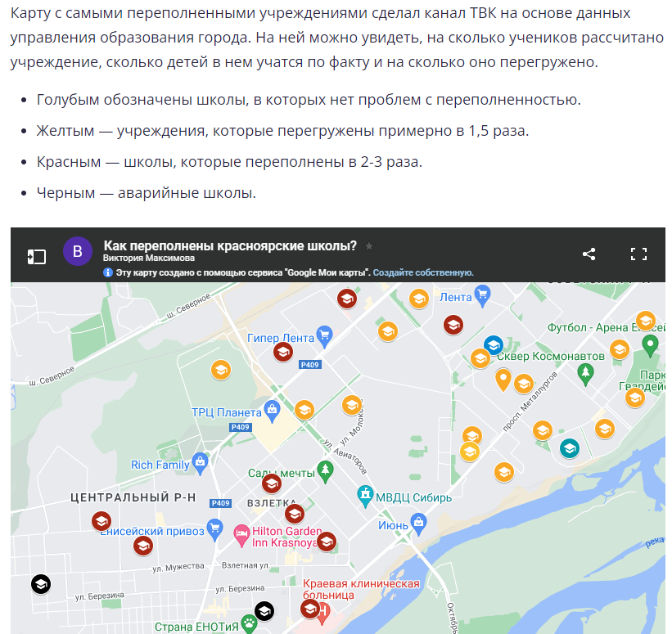This screenshot has width=672, height=634.
Task: Click the Футбол - Арена Енисей map label
Action: click(607, 327)
